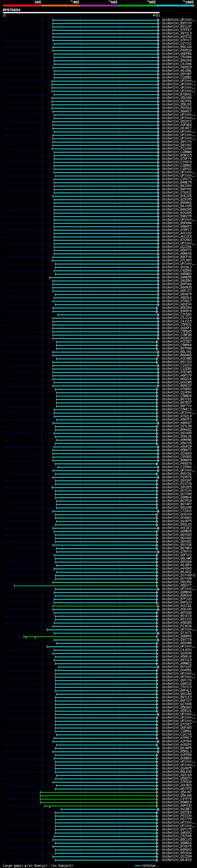Viewport: 197px width, 868px height.
Task: Select the UniRef100_Q4N695 label
Action: 177,277
